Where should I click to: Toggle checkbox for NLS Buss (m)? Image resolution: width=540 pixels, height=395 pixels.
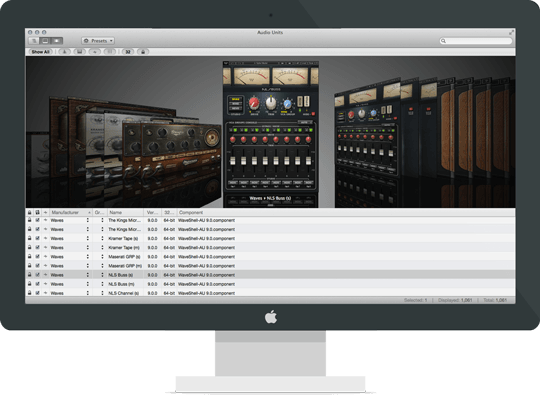coord(38,284)
